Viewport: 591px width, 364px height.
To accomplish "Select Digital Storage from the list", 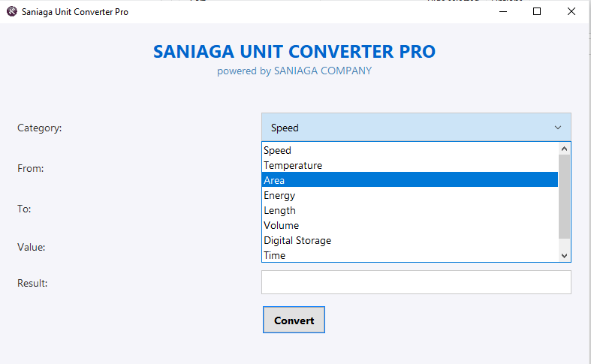I will 410,240.
